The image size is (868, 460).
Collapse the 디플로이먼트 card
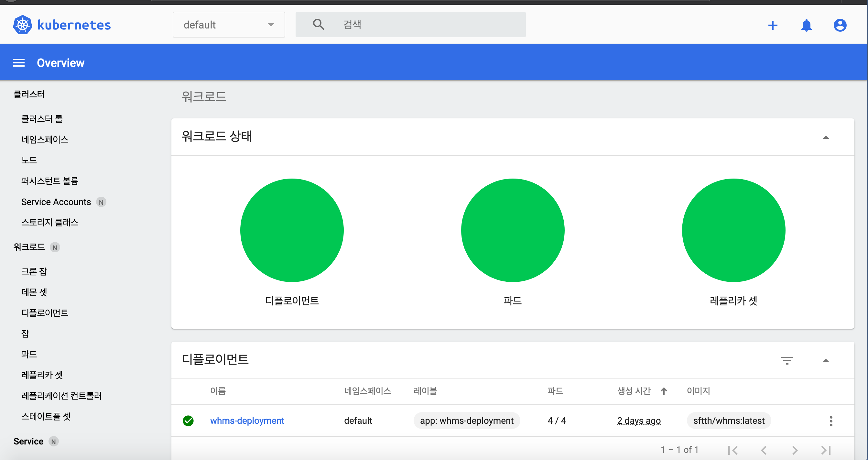pyautogui.click(x=826, y=360)
